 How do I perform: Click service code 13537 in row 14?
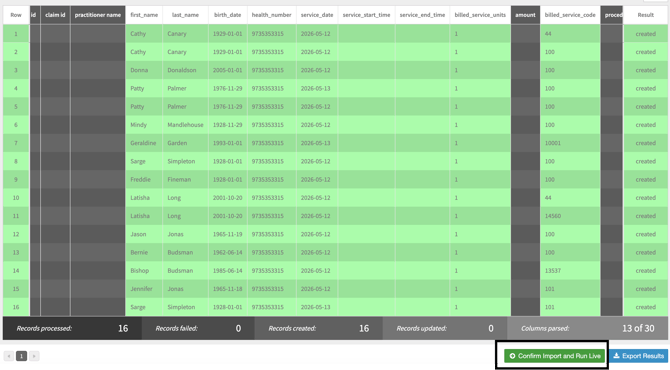tap(553, 270)
